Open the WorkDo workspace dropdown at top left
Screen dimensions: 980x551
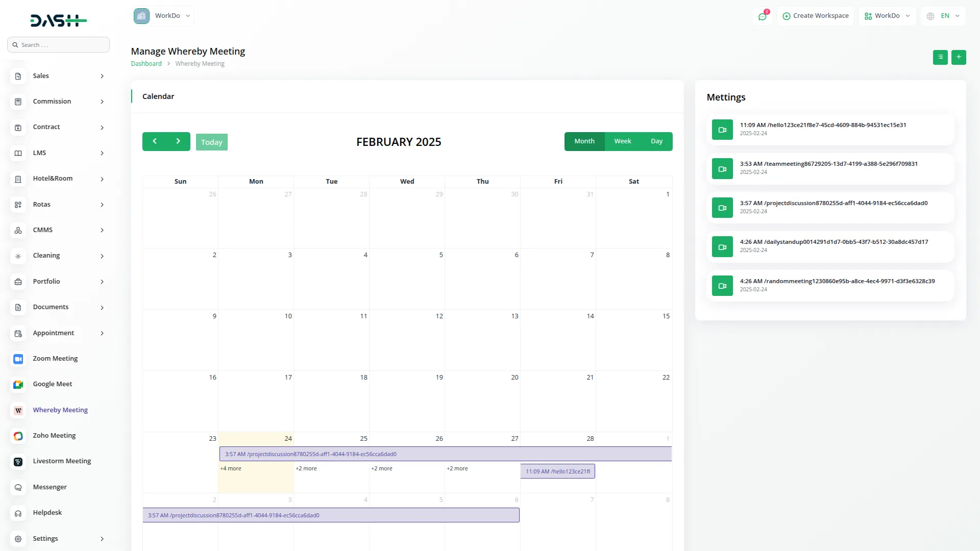(x=163, y=16)
